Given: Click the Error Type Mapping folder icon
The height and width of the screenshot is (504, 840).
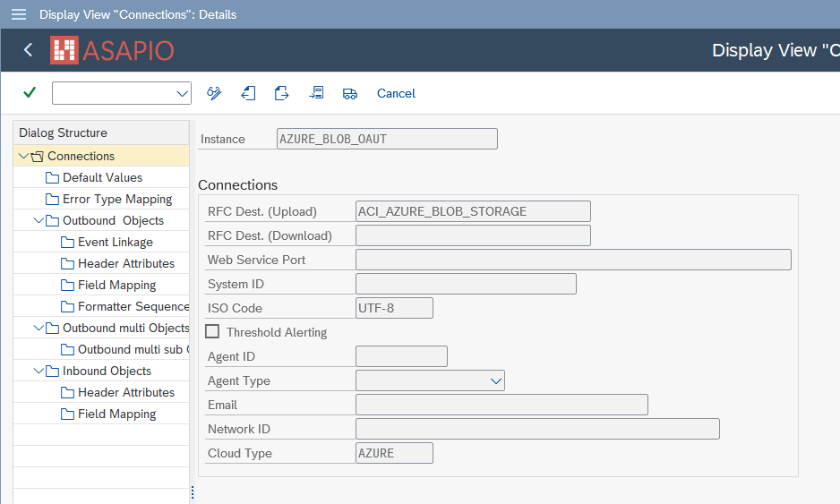Looking at the screenshot, I should 52,200.
